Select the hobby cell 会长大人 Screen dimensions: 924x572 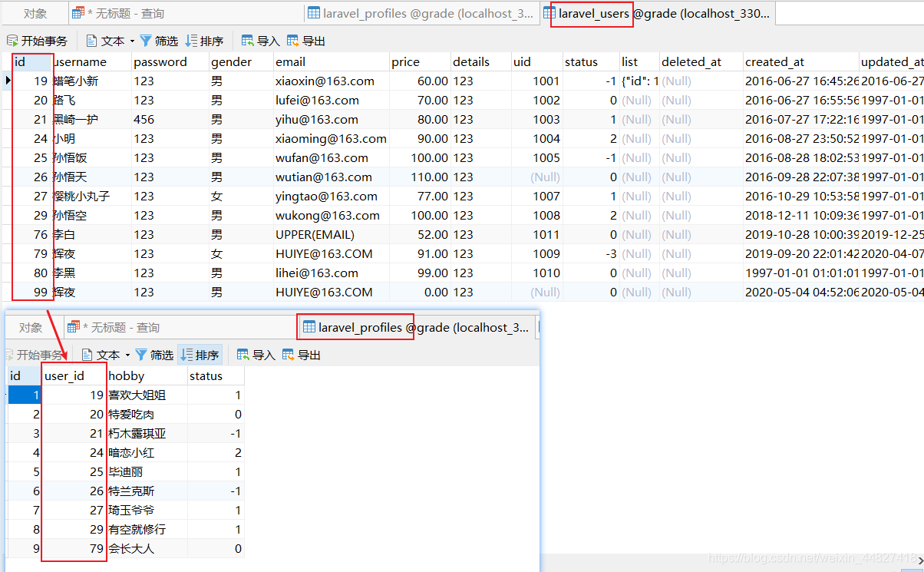(x=147, y=548)
